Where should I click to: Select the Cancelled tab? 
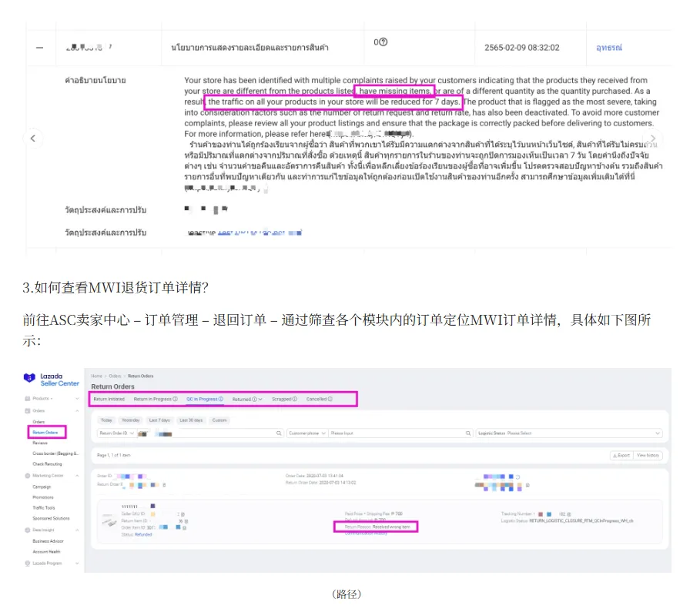(317, 399)
